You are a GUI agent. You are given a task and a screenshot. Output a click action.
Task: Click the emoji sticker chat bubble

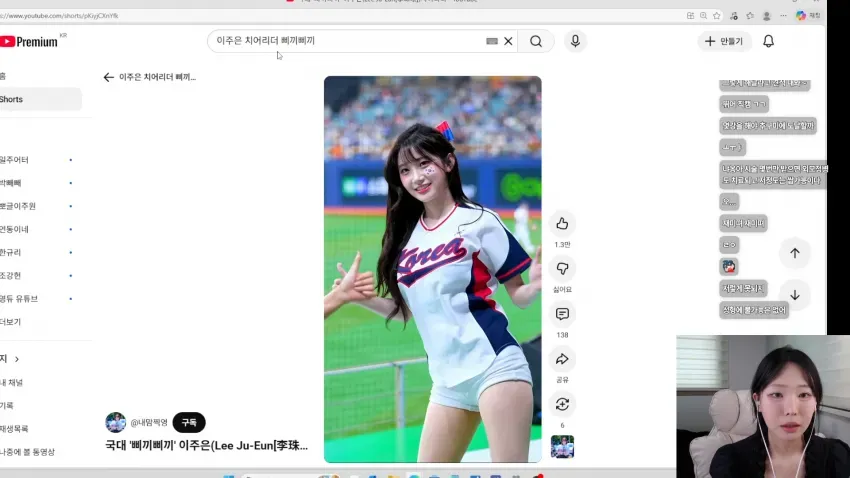click(x=729, y=267)
